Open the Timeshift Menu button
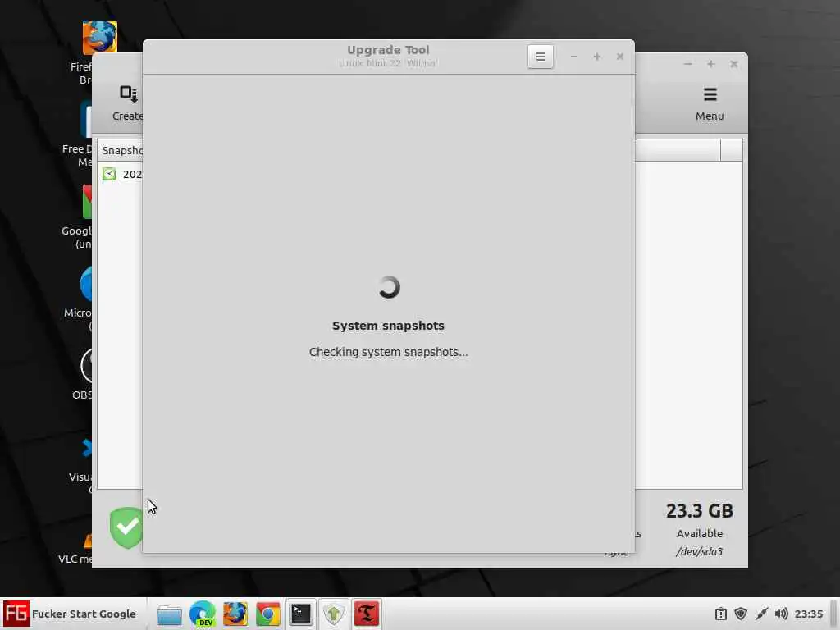Screen dimensions: 840x630 (710, 104)
